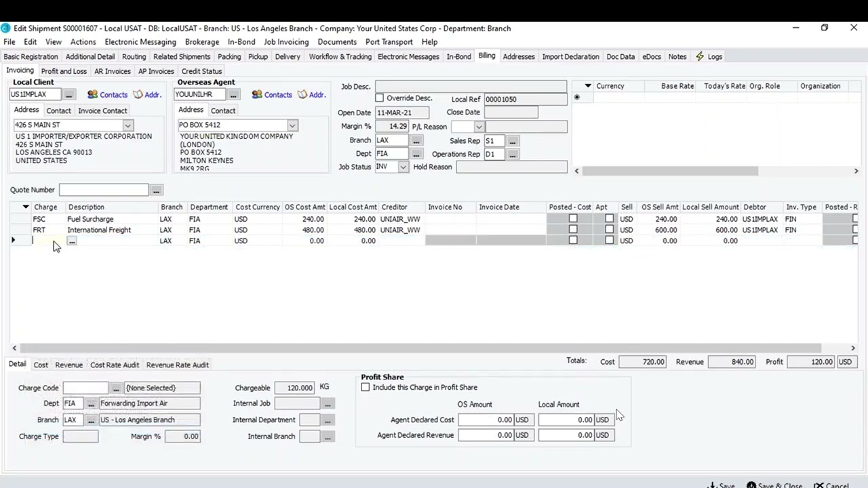Switch to the Cost Rate Audit tab

pyautogui.click(x=115, y=365)
